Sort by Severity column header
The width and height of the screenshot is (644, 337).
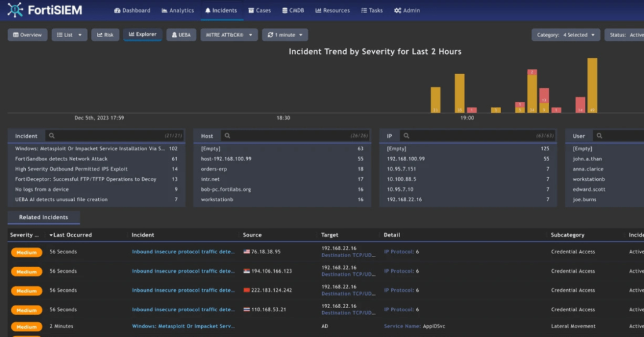pos(25,235)
